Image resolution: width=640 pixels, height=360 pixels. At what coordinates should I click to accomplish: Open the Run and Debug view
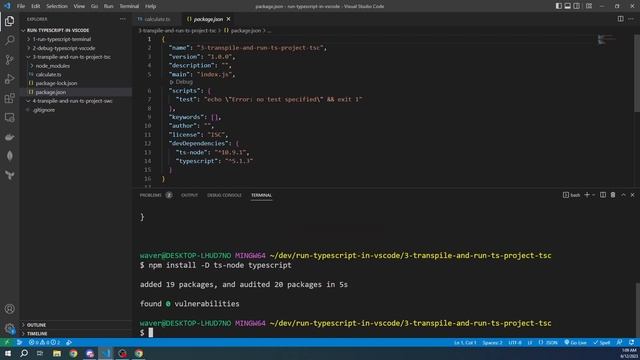9,79
